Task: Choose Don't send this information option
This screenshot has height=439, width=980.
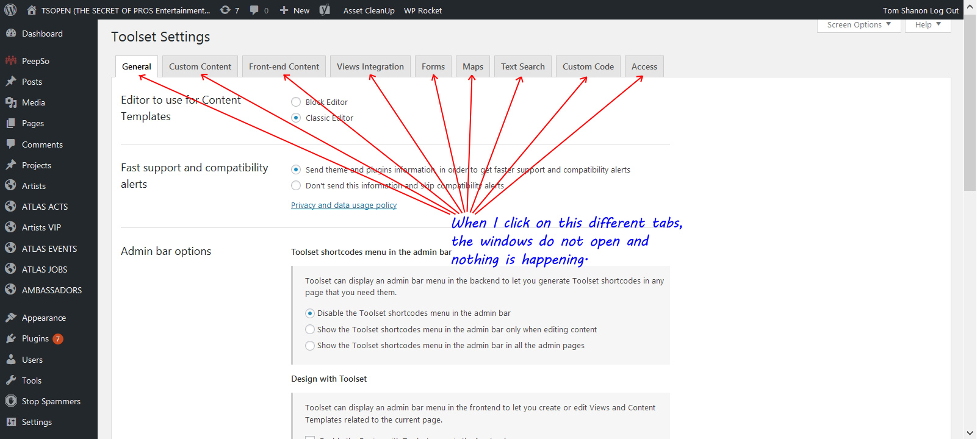Action: pyautogui.click(x=296, y=185)
